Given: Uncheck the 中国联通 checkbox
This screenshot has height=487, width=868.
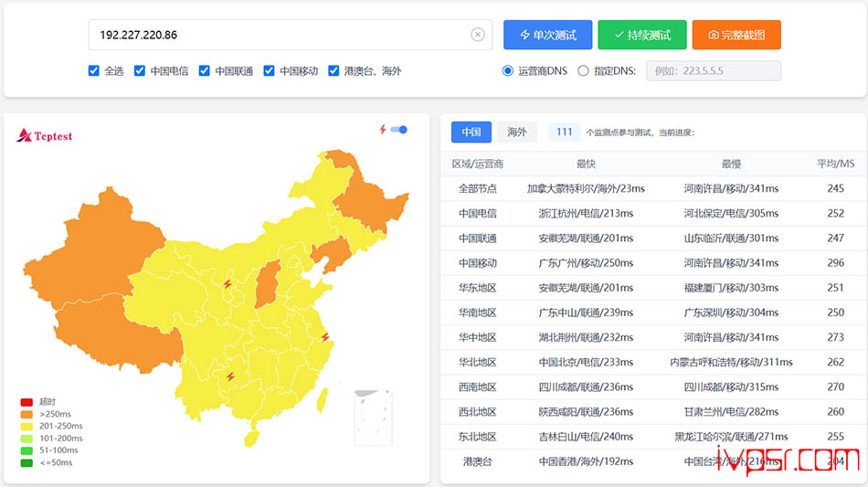Looking at the screenshot, I should click(205, 71).
